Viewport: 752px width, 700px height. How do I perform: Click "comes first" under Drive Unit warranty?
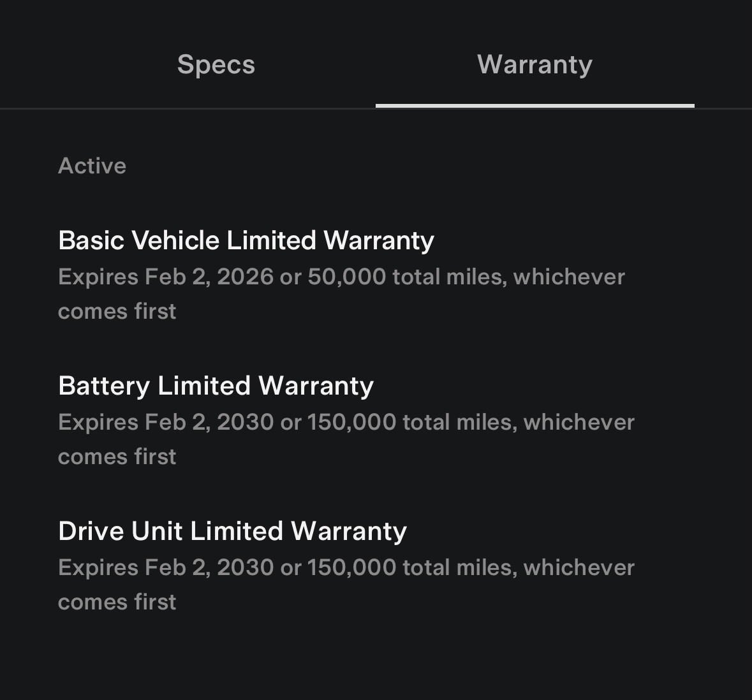117,602
